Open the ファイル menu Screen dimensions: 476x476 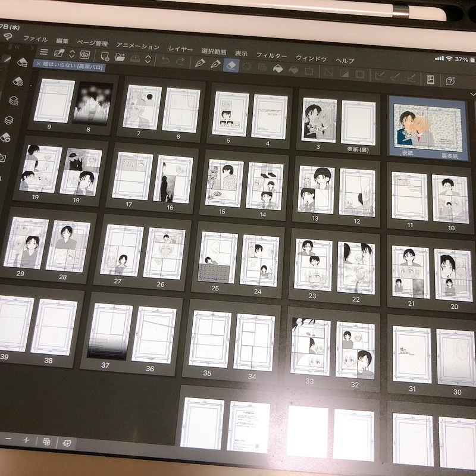[x=36, y=39]
